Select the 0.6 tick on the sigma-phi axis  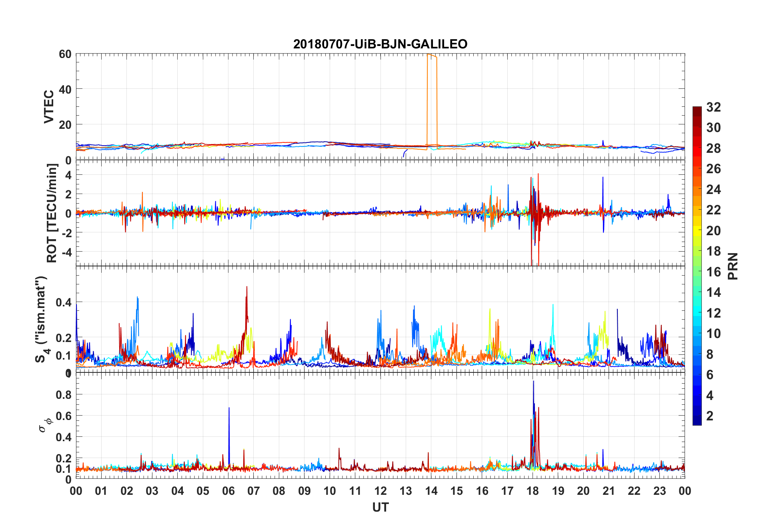pos(63,416)
